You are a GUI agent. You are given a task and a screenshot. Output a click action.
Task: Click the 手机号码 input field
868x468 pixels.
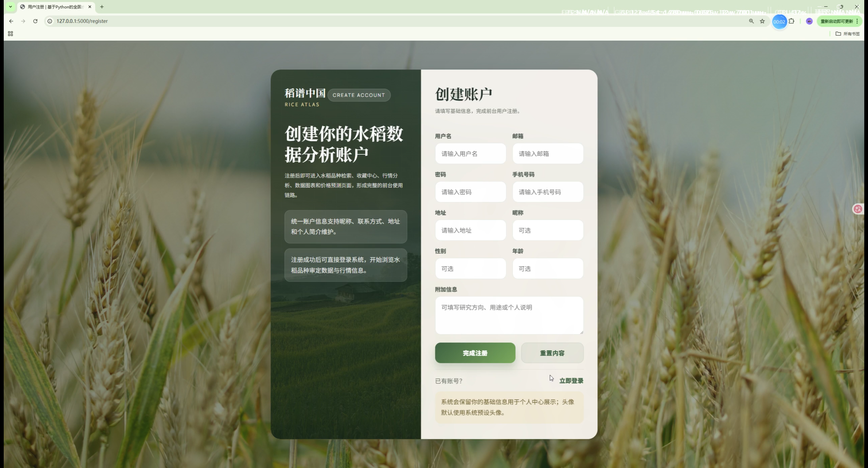click(x=548, y=192)
